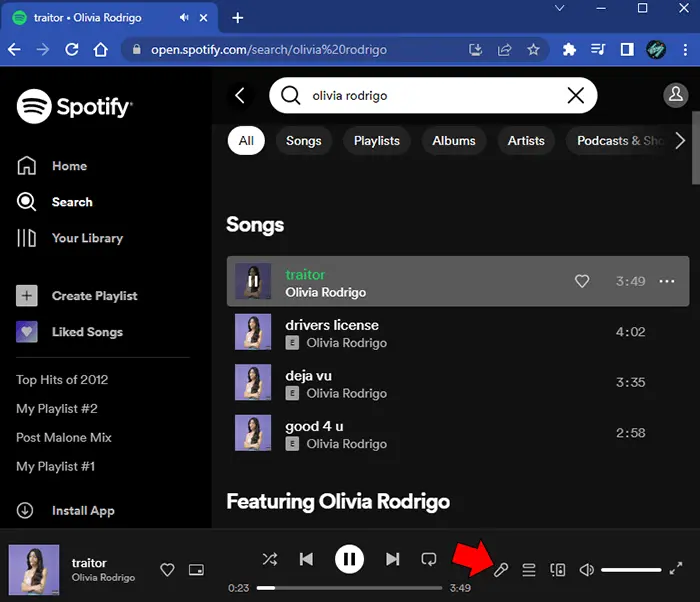
Task: Like the now-playing track traitor
Action: 167,570
